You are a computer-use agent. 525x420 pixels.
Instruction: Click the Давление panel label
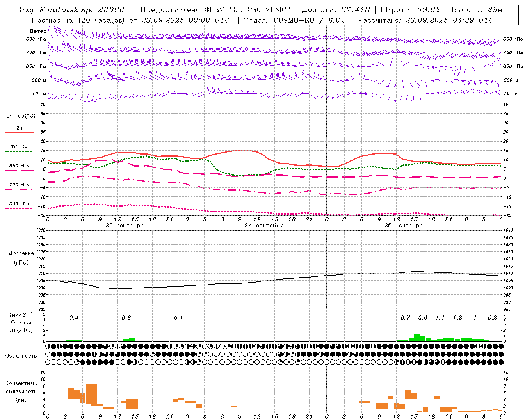click(21, 253)
